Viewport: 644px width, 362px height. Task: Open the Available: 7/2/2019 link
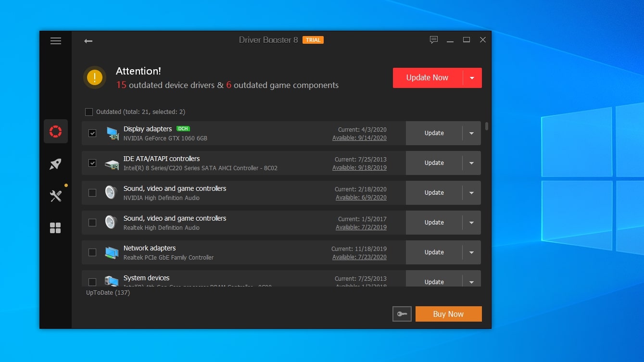pyautogui.click(x=361, y=227)
